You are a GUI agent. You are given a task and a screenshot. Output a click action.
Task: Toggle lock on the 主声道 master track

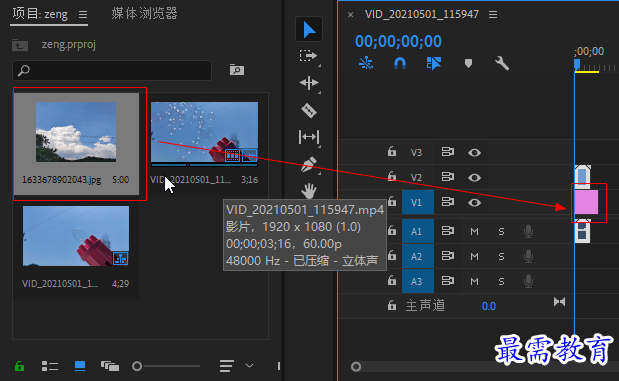392,305
